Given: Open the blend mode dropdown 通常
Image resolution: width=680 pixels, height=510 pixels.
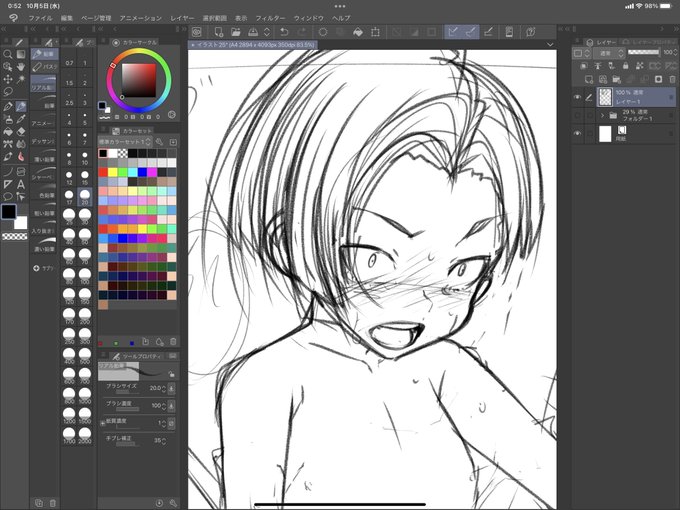Looking at the screenshot, I should tap(610, 53).
